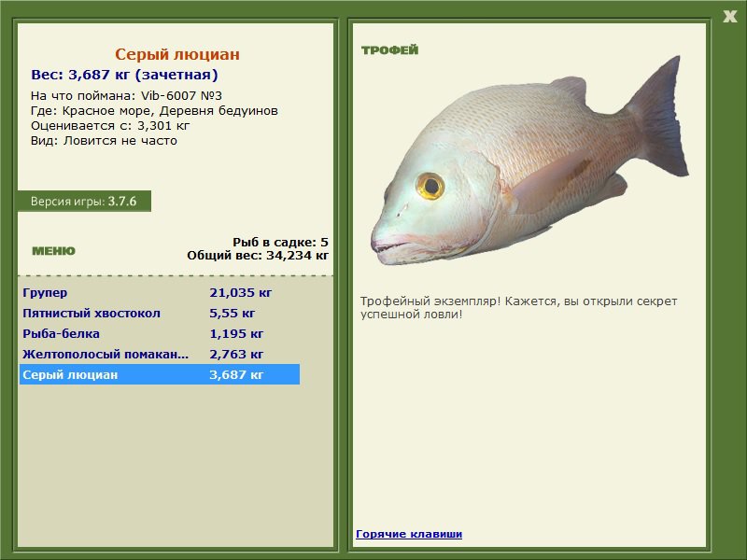Viewport: 747px width, 560px height.
Task: Select the Пятнистый хвостокол row
Action: point(160,313)
